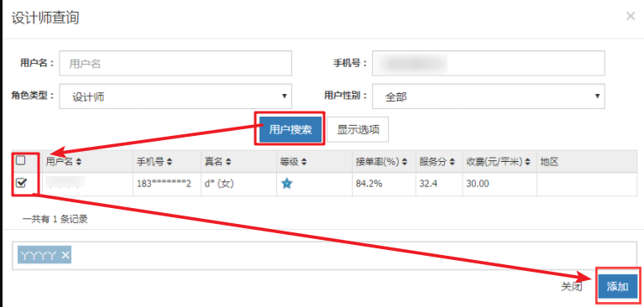Click the 地区 column header

(549, 162)
